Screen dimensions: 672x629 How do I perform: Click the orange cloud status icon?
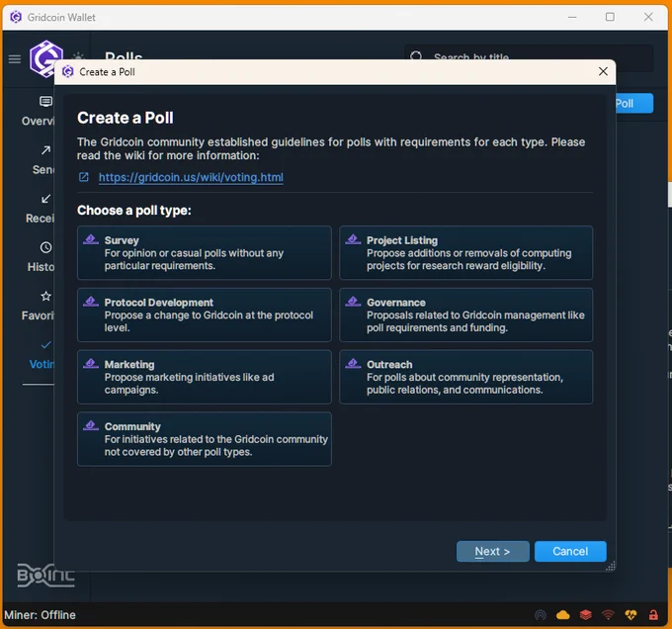pyautogui.click(x=562, y=615)
